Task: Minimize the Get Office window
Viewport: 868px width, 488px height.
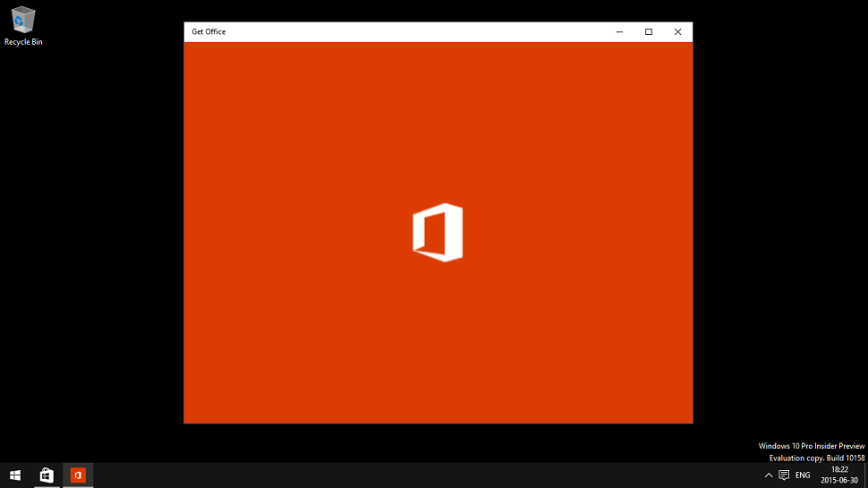Action: pyautogui.click(x=619, y=32)
